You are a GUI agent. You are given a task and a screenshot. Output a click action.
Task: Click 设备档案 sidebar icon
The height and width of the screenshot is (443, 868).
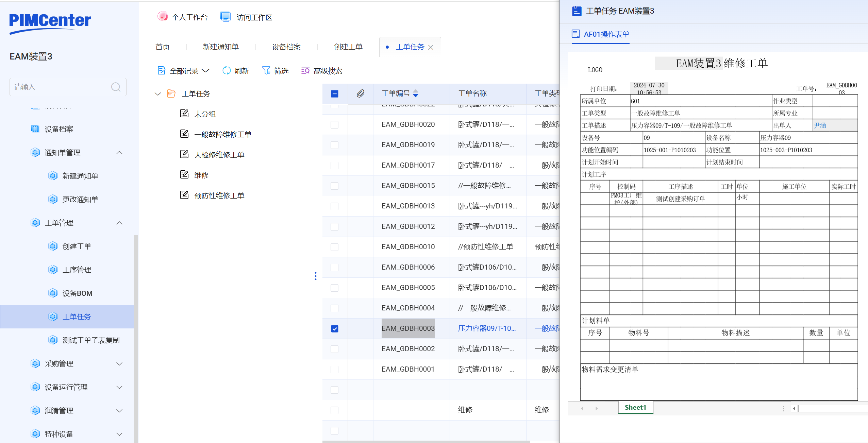pyautogui.click(x=35, y=129)
